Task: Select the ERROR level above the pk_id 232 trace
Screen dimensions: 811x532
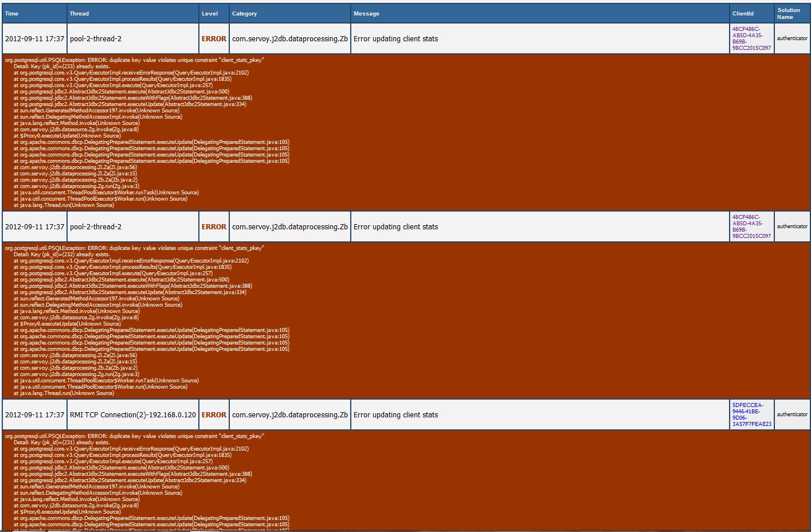Action: 214,226
